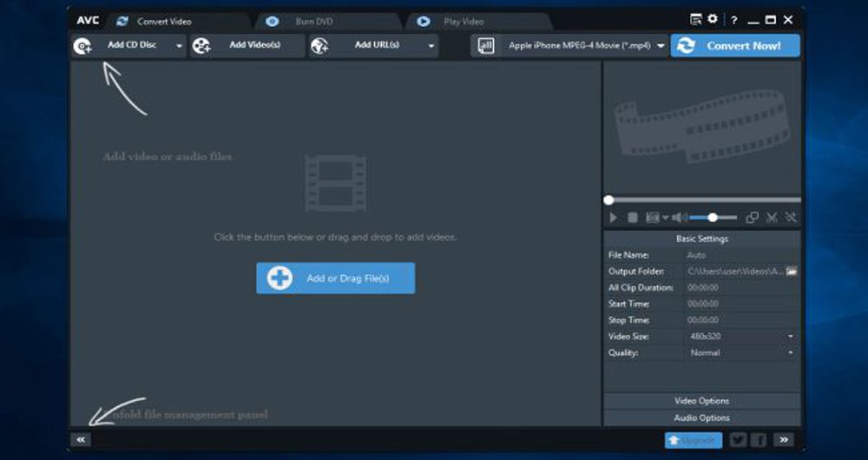Open the settings gear icon
868x460 pixels.
pos(713,19)
